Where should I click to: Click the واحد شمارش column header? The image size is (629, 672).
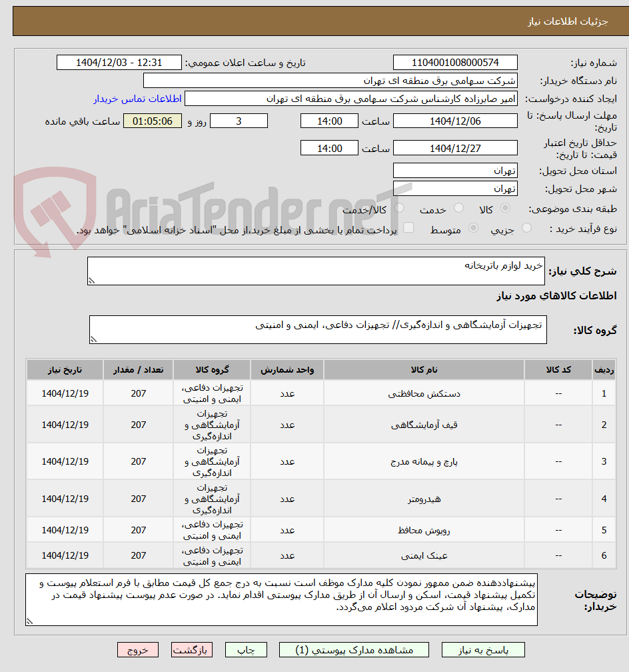click(287, 370)
